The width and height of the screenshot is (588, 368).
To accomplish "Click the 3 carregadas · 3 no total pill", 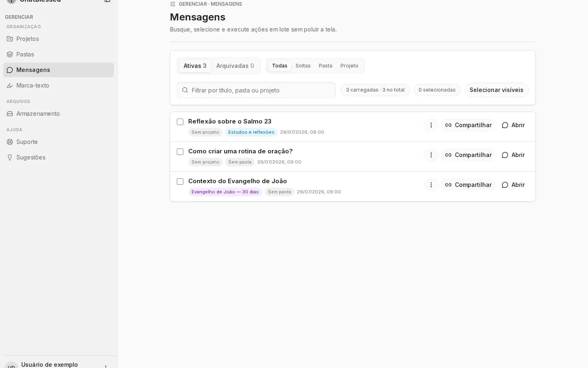I will coord(375,90).
